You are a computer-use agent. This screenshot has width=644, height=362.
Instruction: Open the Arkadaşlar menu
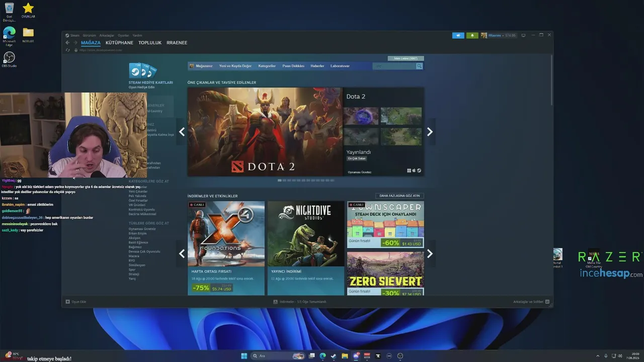click(x=107, y=35)
